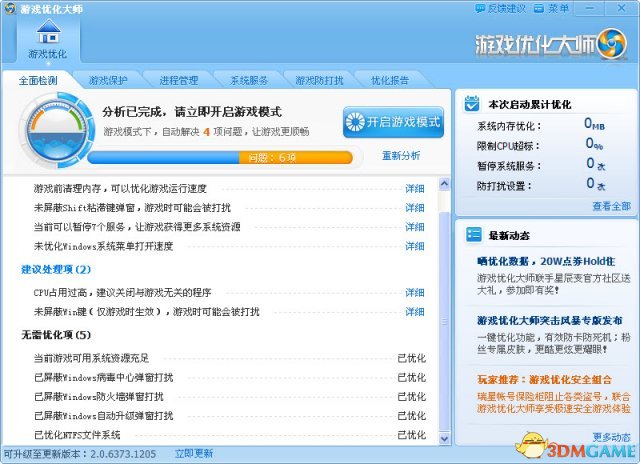Viewport: 640px width, 464px height.
Task: Click the vertical scrollbar thumb
Action: click(x=444, y=321)
